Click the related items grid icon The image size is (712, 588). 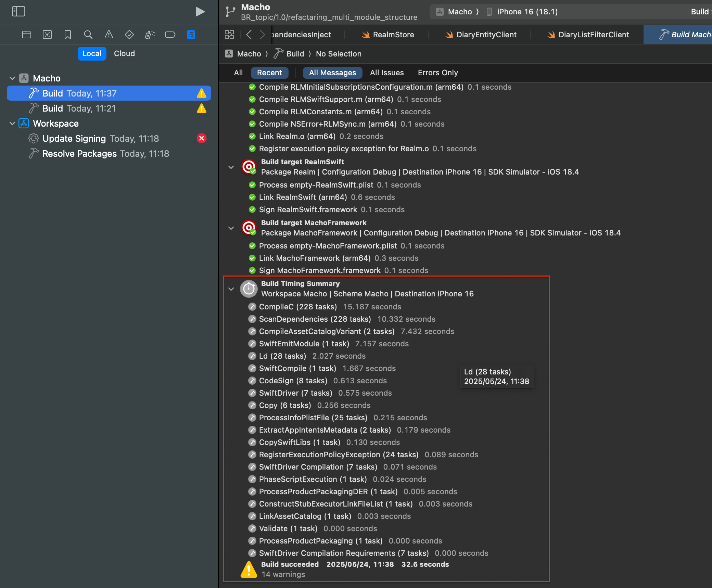pyautogui.click(x=229, y=35)
